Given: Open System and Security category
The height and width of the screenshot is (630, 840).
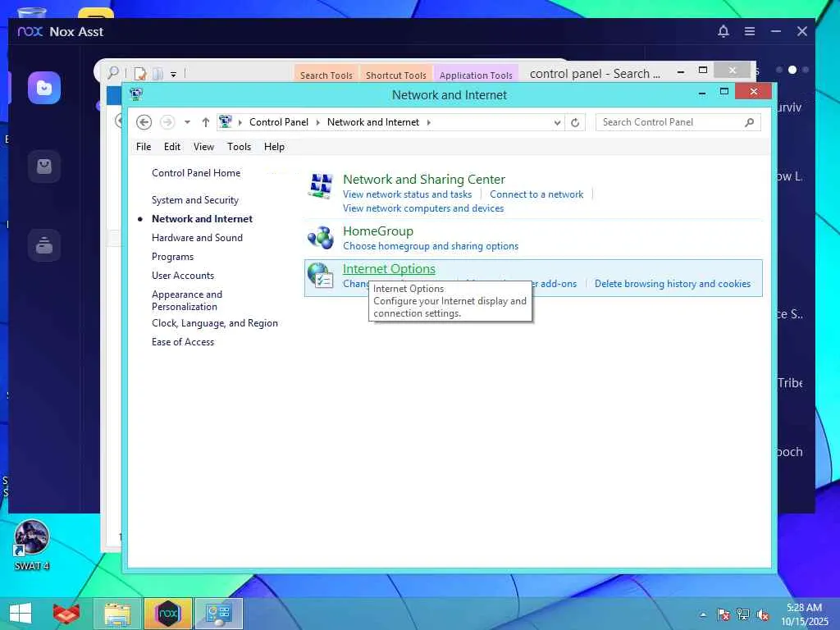Looking at the screenshot, I should click(195, 200).
